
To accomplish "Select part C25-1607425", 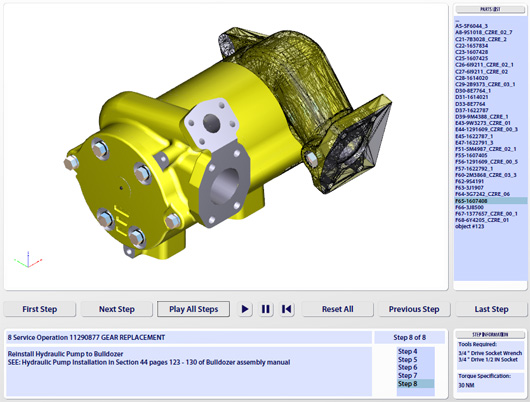I will click(471, 58).
